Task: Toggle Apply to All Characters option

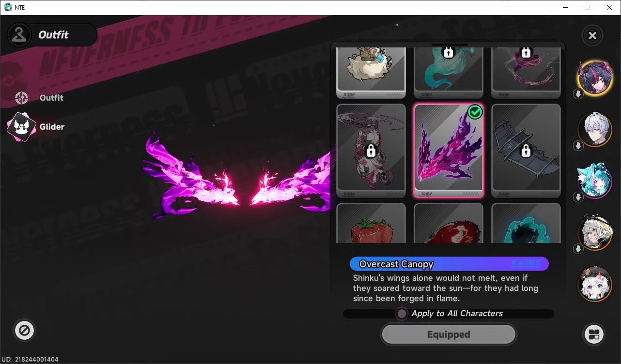Action: [402, 314]
